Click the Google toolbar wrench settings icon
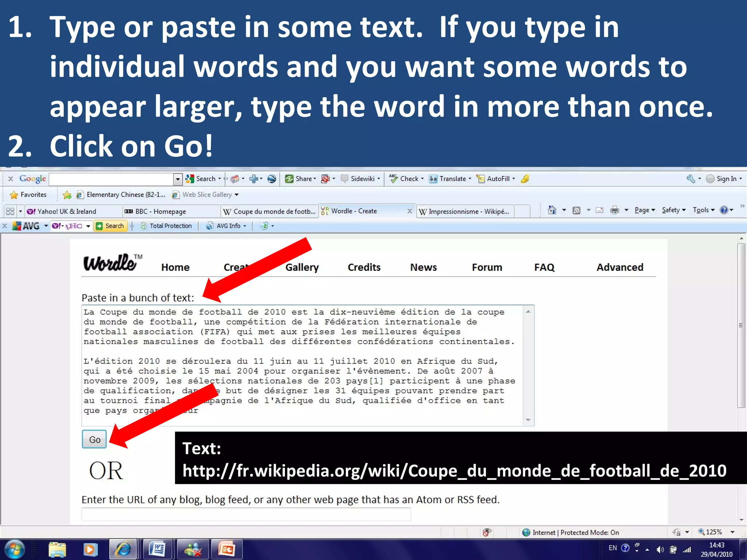The width and height of the screenshot is (747, 560). (690, 179)
